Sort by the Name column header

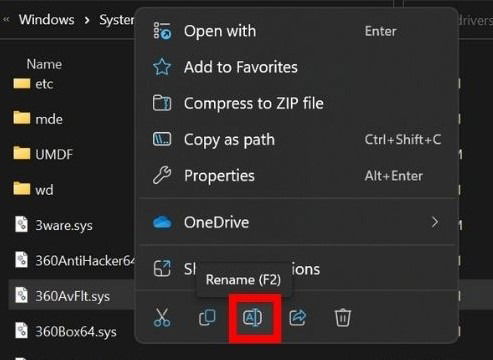pos(44,64)
